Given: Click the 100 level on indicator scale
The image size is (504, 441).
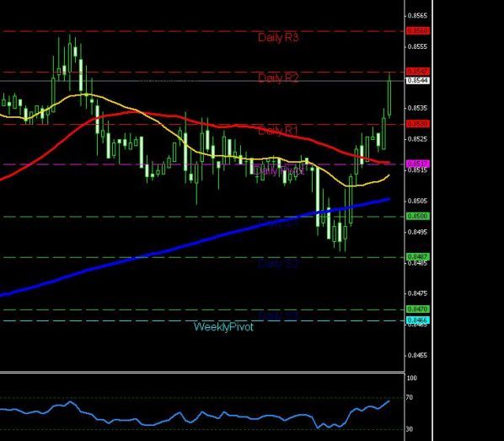Looking at the screenshot, I should pos(412,378).
